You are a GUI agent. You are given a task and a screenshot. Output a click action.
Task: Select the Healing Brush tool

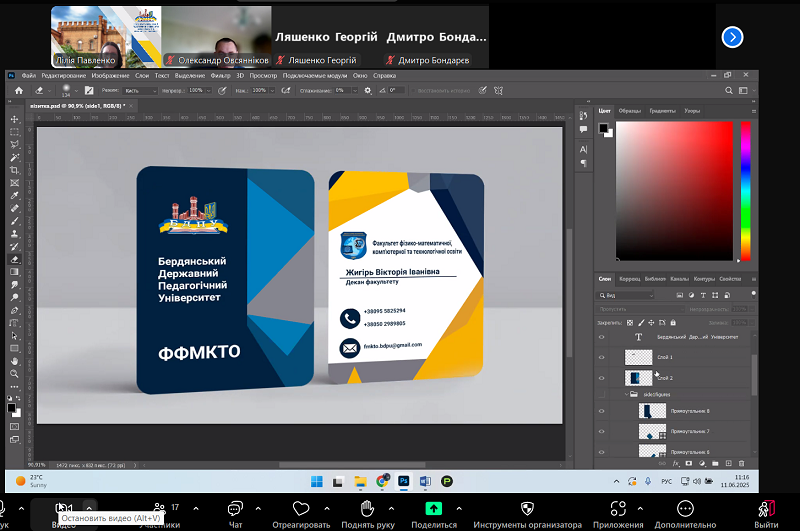pyautogui.click(x=14, y=208)
